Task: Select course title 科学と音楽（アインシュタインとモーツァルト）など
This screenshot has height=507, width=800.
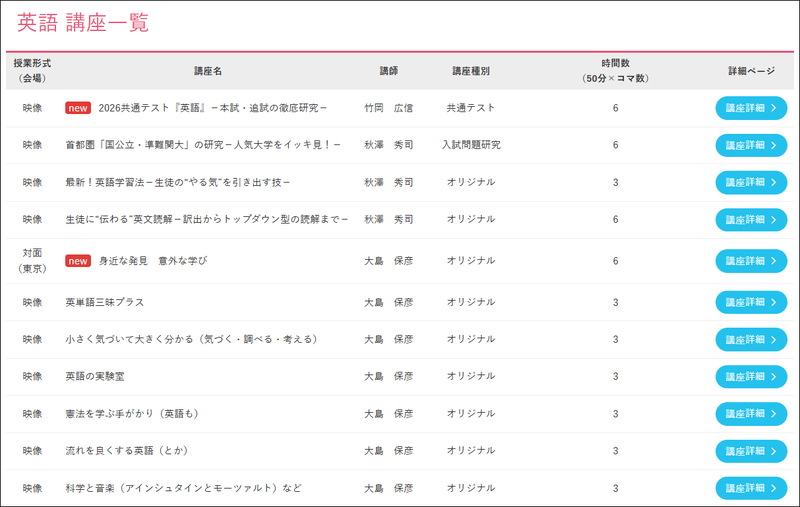Action: (x=184, y=489)
